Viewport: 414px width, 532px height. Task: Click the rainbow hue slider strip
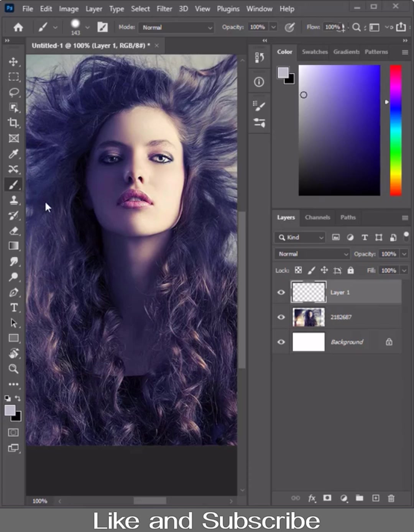[x=396, y=130]
